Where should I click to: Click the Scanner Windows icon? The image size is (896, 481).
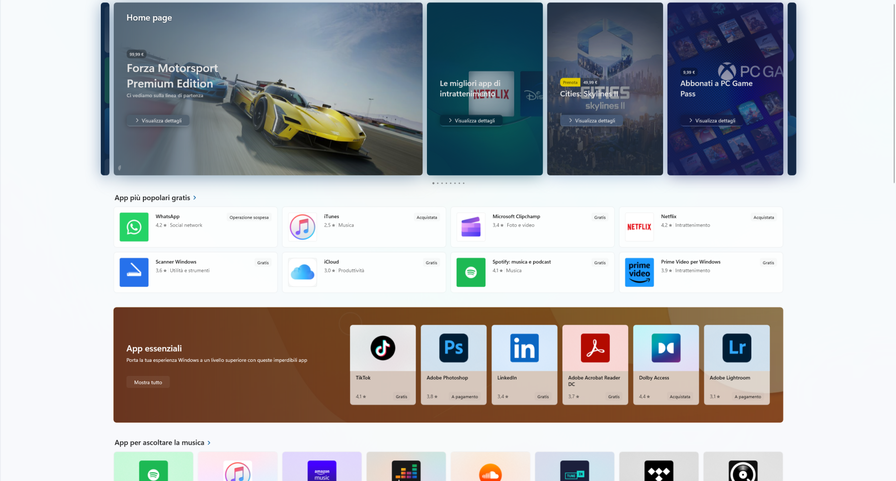[x=134, y=272]
